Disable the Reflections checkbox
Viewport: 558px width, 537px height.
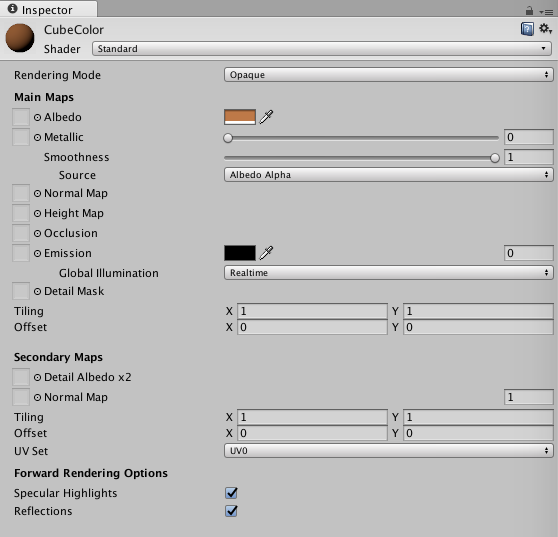tap(231, 511)
